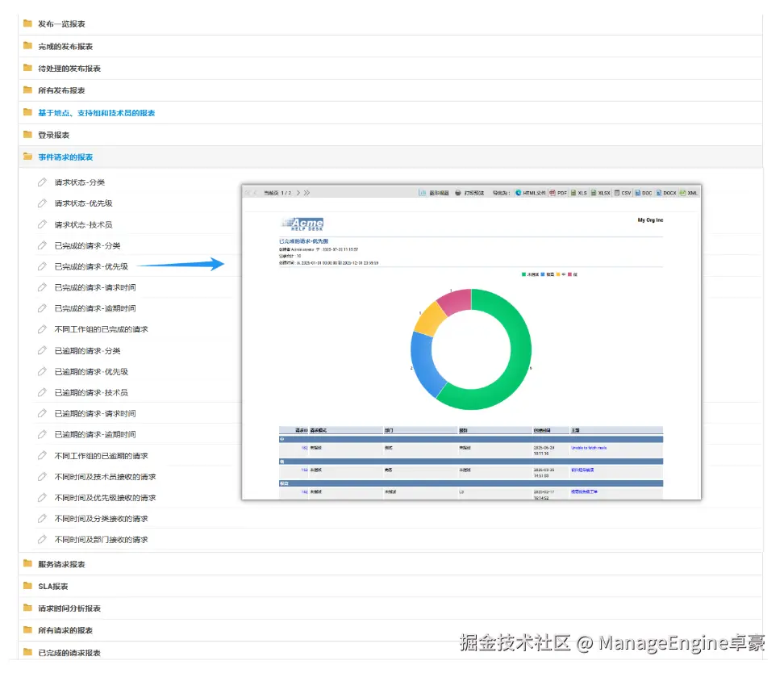Click the edit pencil beside 已逾期的请求-分类
The image size is (784, 673).
(x=43, y=350)
